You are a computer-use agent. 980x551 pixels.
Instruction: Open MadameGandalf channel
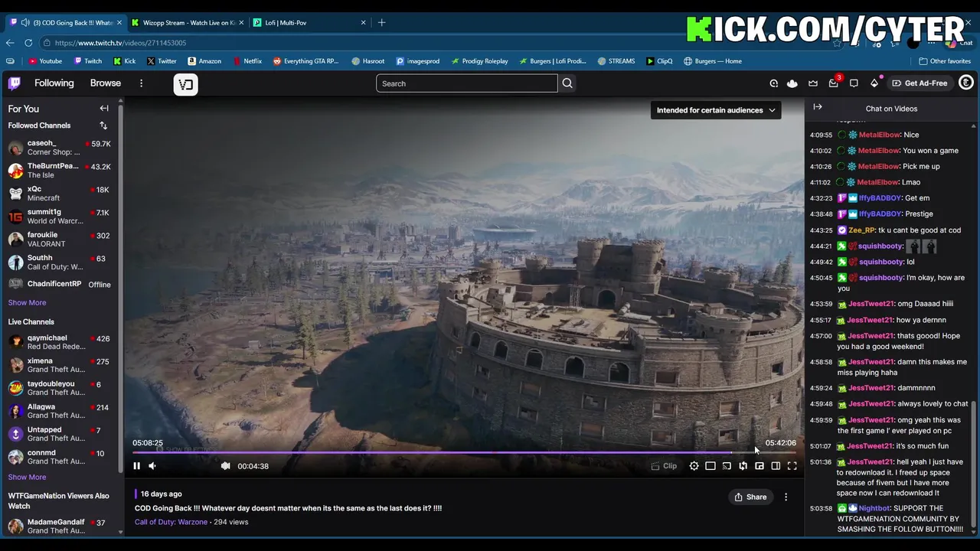pos(60,526)
